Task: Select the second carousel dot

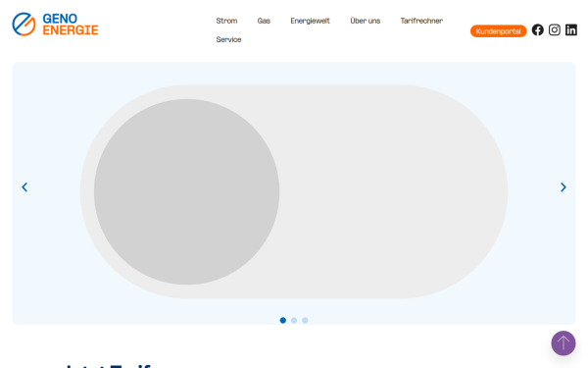Action: click(294, 320)
